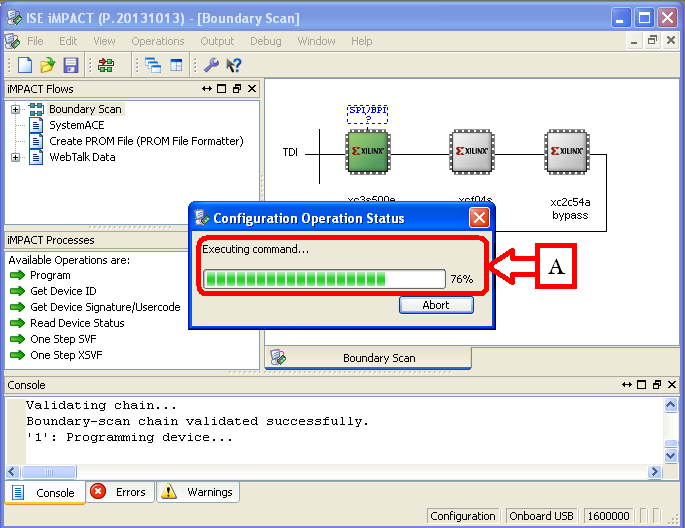685x528 pixels.
Task: Click the Initialize Chain toolbar icon
Action: 106,65
